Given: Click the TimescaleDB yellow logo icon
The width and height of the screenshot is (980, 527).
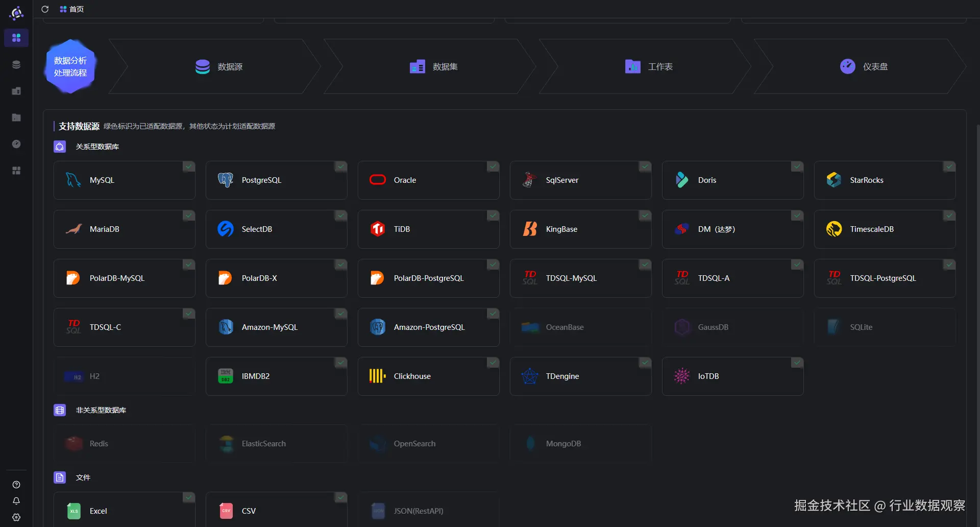Looking at the screenshot, I should point(834,229).
